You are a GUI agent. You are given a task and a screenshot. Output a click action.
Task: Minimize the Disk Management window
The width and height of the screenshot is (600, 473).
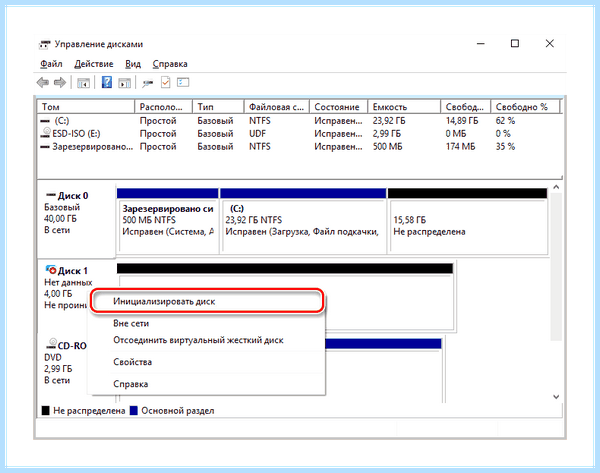pyautogui.click(x=481, y=44)
